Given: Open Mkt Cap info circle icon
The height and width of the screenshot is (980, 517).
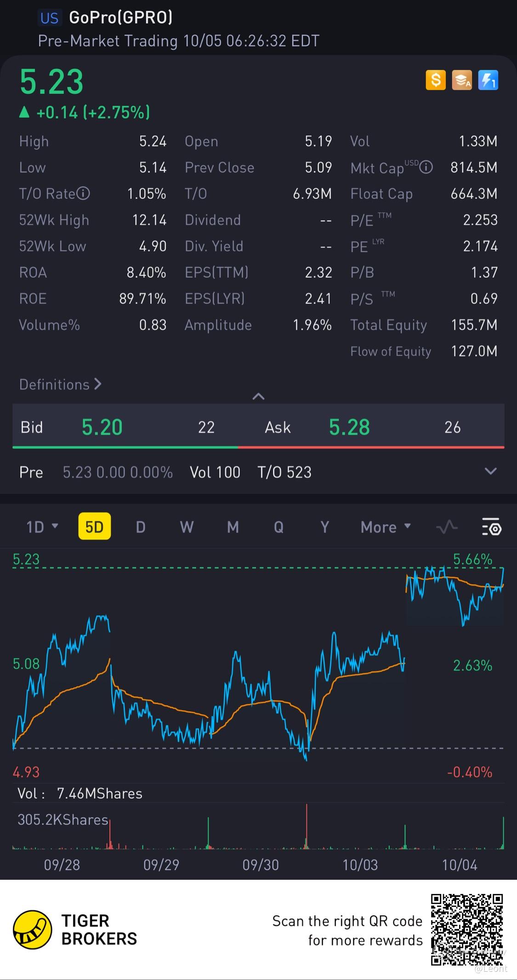Looking at the screenshot, I should point(426,167).
